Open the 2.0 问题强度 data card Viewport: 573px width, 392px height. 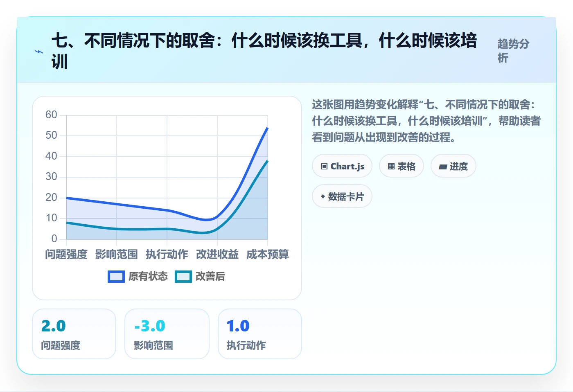[74, 334]
